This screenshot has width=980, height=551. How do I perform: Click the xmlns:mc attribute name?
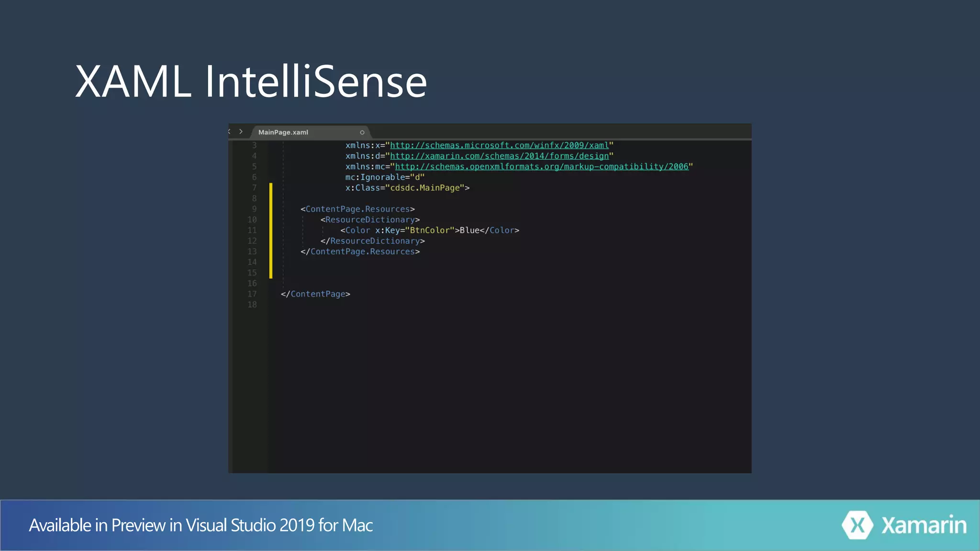(365, 166)
